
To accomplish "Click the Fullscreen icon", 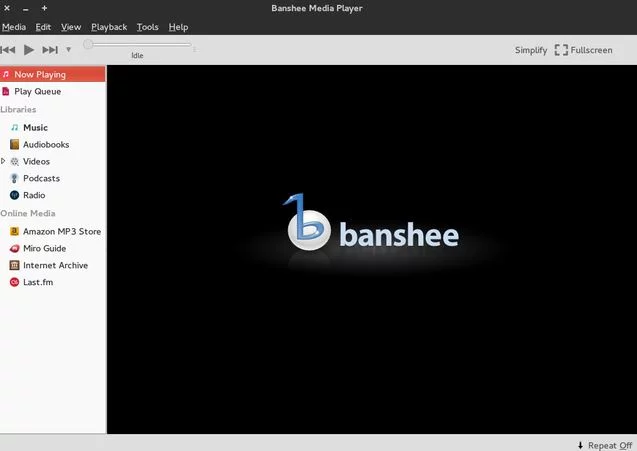I will click(561, 50).
